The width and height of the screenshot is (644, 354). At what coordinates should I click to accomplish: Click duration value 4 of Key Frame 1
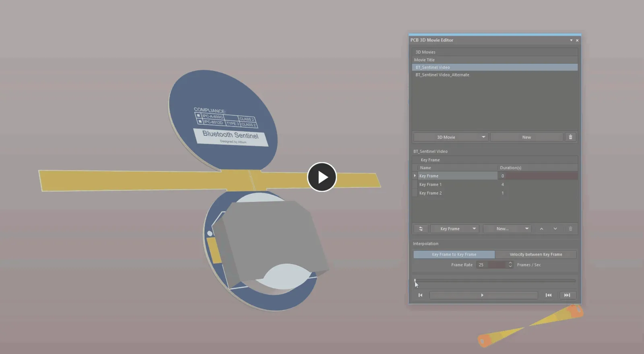(502, 184)
